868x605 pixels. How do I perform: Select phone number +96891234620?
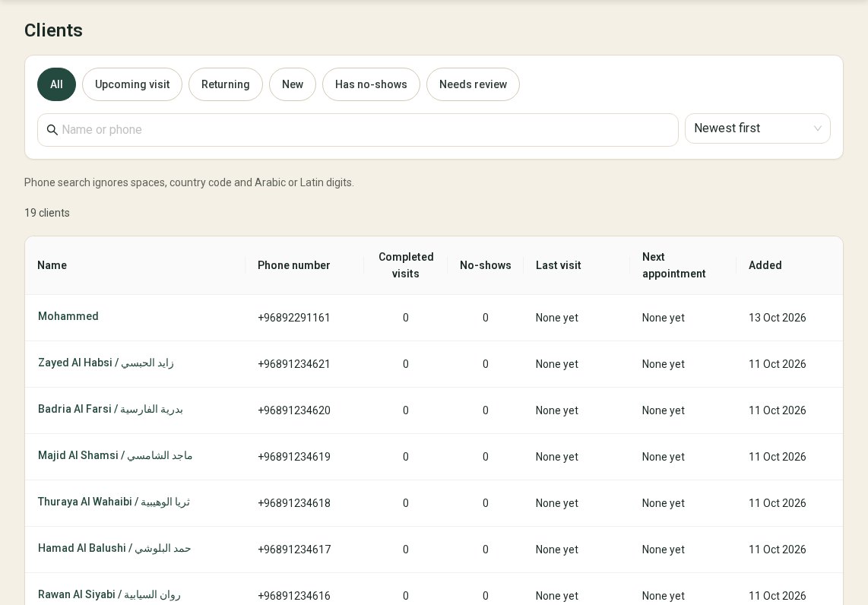point(294,410)
